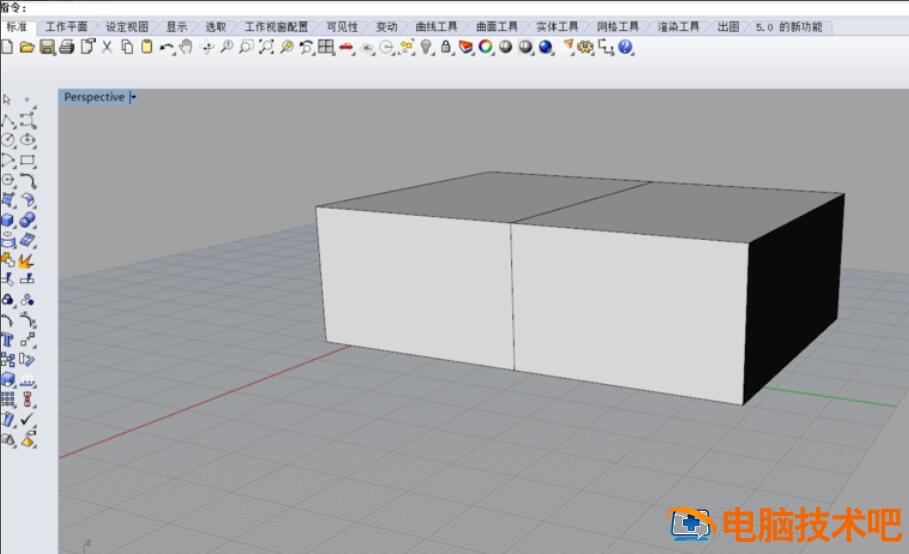This screenshot has width=909, height=554.
Task: Switch to the 实体工具 tab
Action: [557, 27]
